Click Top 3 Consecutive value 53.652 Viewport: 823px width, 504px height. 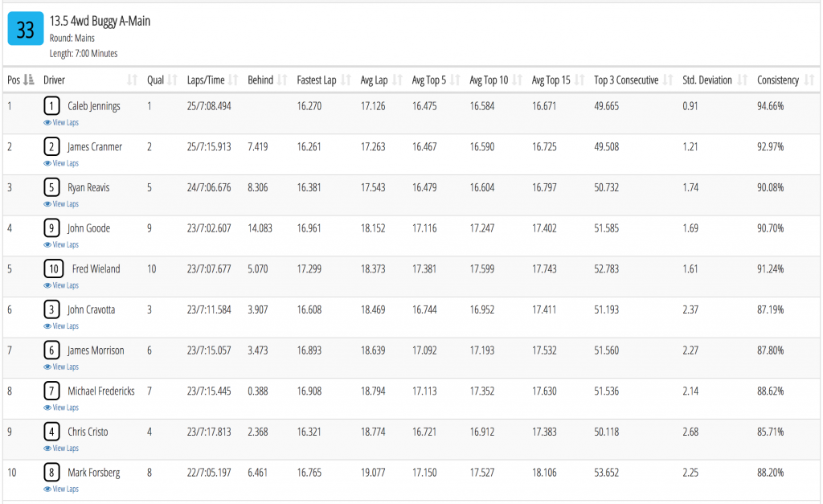606,473
